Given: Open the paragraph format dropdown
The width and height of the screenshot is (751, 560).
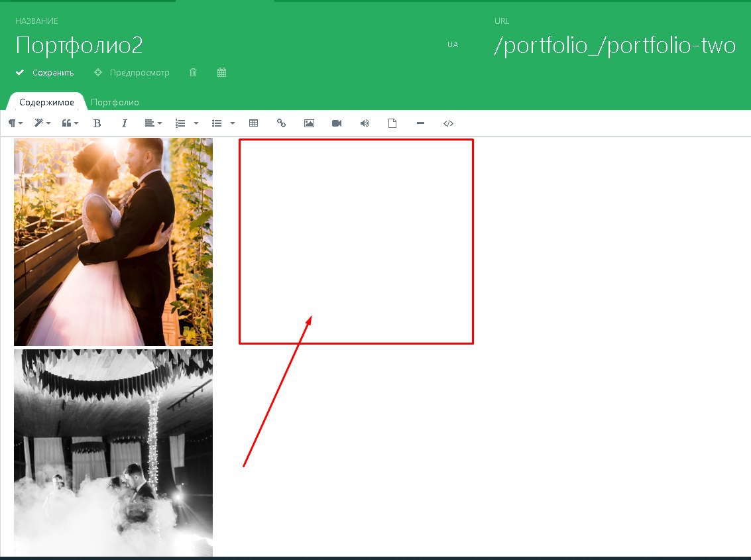Looking at the screenshot, I should (15, 123).
